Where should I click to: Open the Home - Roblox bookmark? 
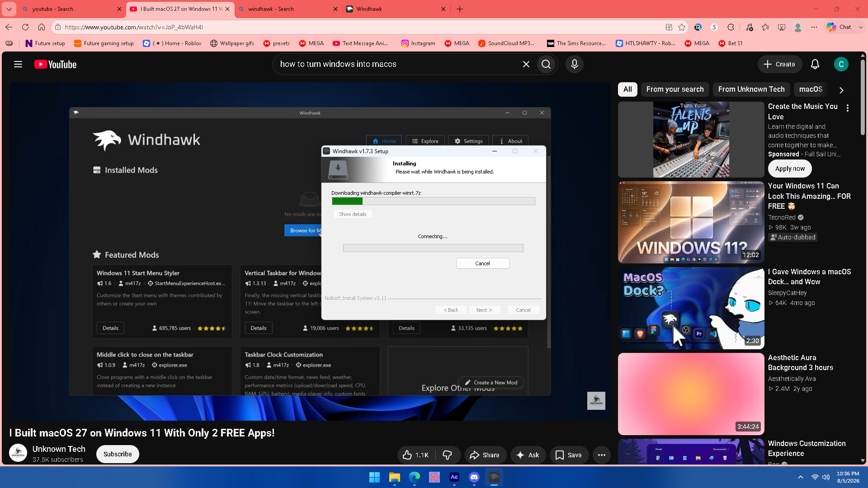click(x=172, y=43)
